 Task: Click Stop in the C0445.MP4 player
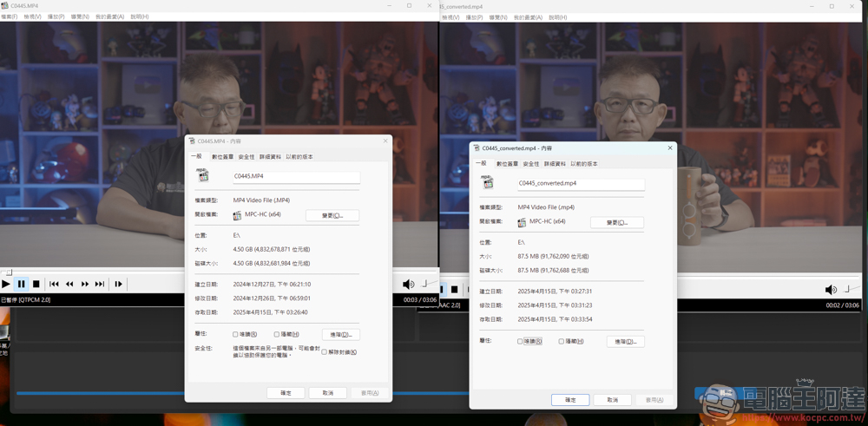tap(36, 284)
